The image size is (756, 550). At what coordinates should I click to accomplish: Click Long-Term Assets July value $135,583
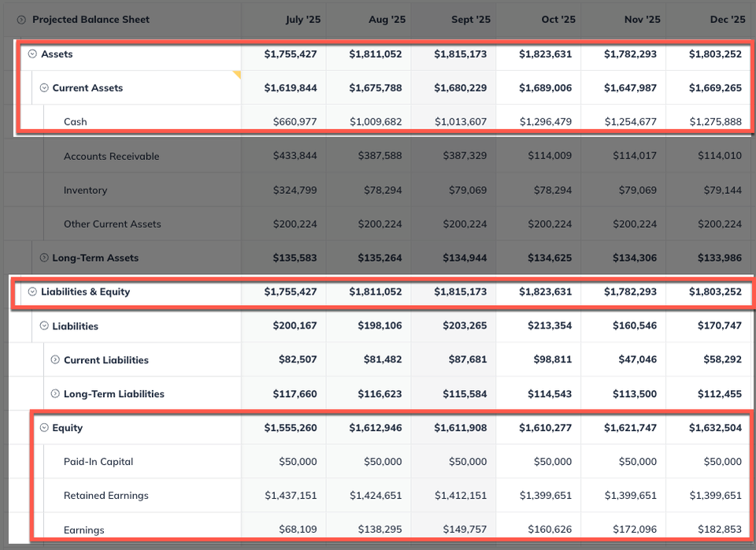295,258
